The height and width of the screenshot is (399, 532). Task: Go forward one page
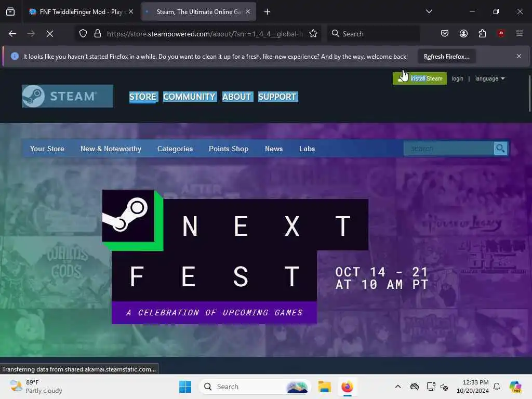(31, 34)
